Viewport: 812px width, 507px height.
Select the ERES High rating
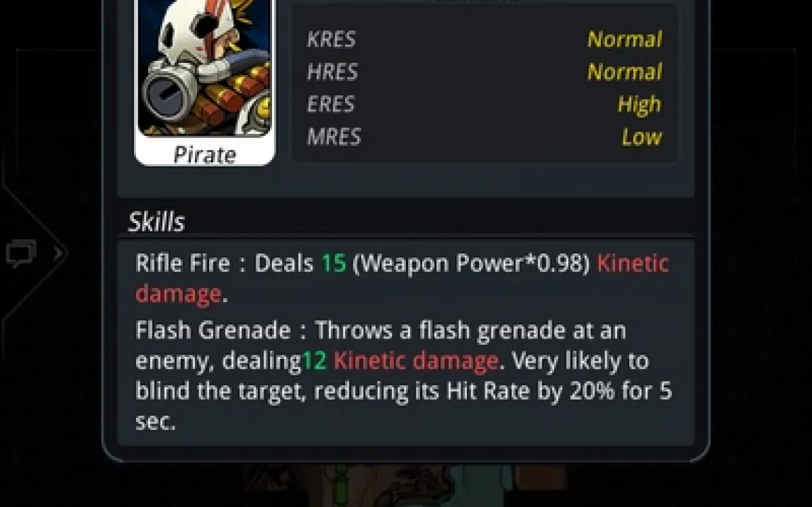[640, 105]
